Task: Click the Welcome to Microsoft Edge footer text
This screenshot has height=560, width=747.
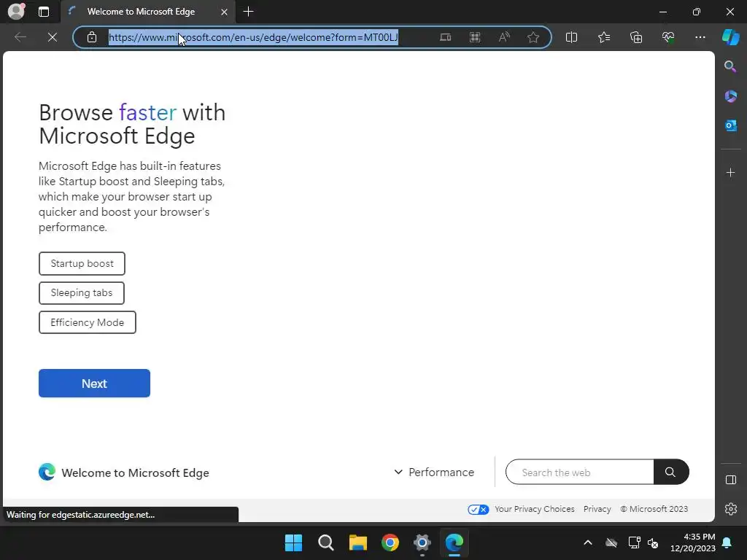Action: (135, 472)
